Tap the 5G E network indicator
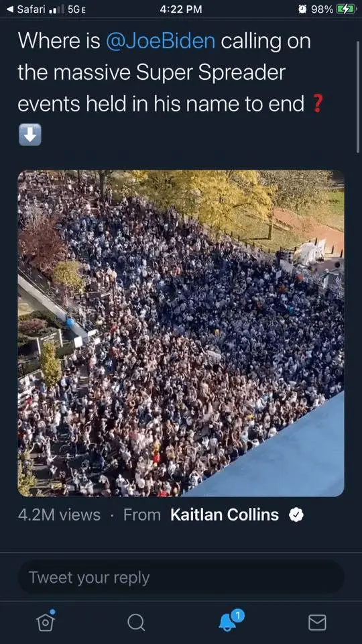This screenshot has width=362, height=644. [x=76, y=9]
